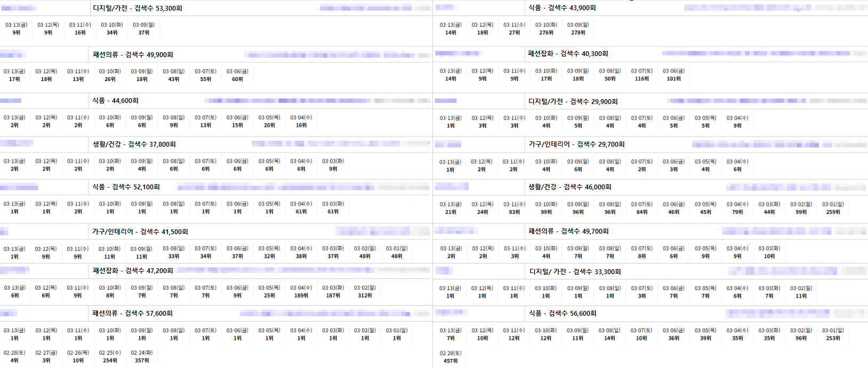This screenshot has height=368, width=868.
Task: Select the 457위 rank cell for 02-28(토)
Action: point(451,361)
